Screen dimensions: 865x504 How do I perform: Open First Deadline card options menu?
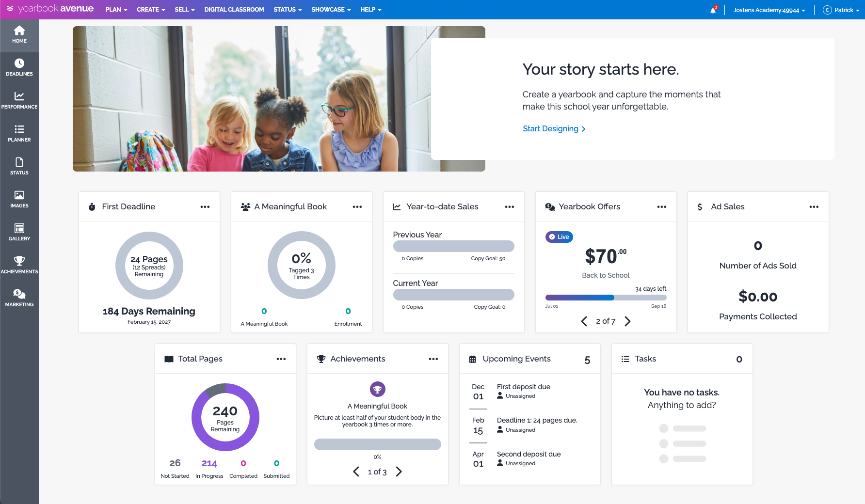(205, 207)
